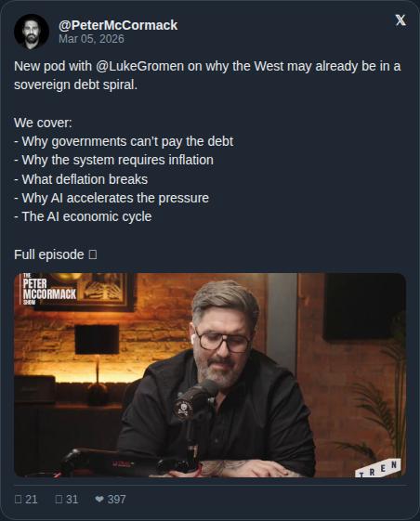
Task: Click the repost icon beside 31
Action: [x=59, y=499]
